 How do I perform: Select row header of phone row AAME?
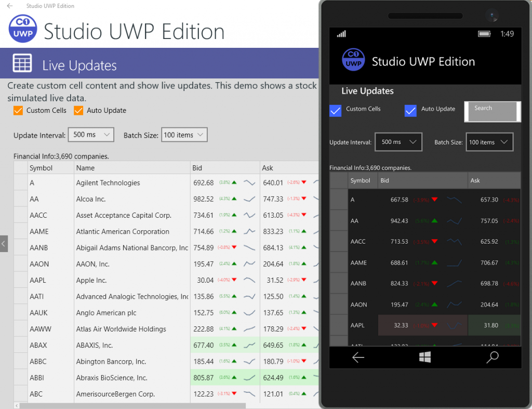339,263
